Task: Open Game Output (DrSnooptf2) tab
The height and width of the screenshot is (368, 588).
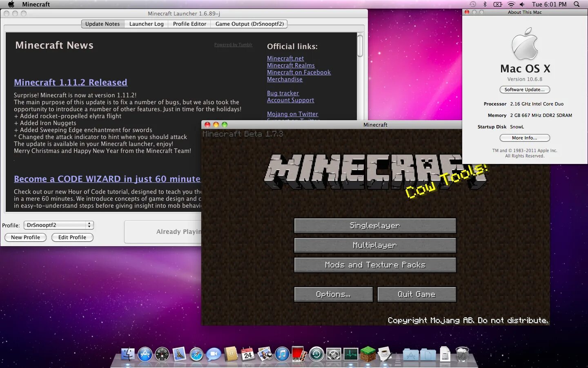Action: (x=249, y=24)
